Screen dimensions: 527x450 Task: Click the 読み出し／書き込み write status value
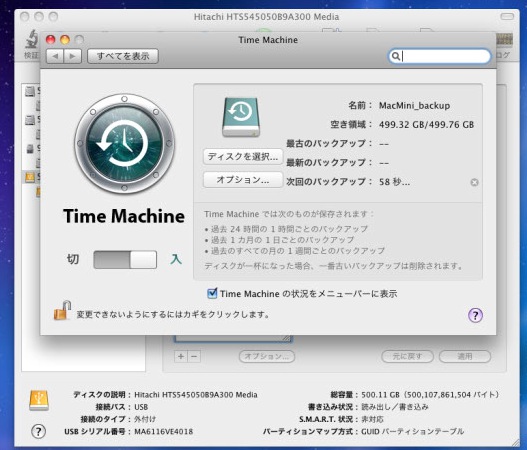395,407
